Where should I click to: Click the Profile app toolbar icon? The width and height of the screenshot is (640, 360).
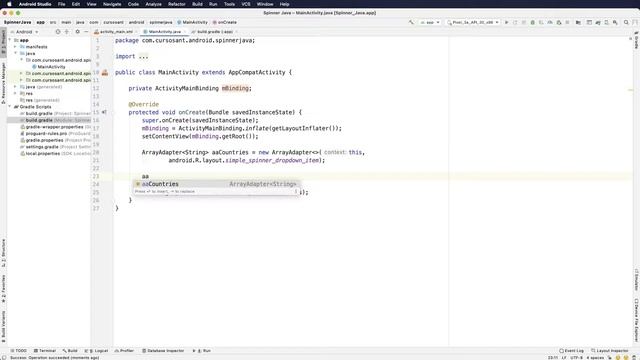click(550, 22)
